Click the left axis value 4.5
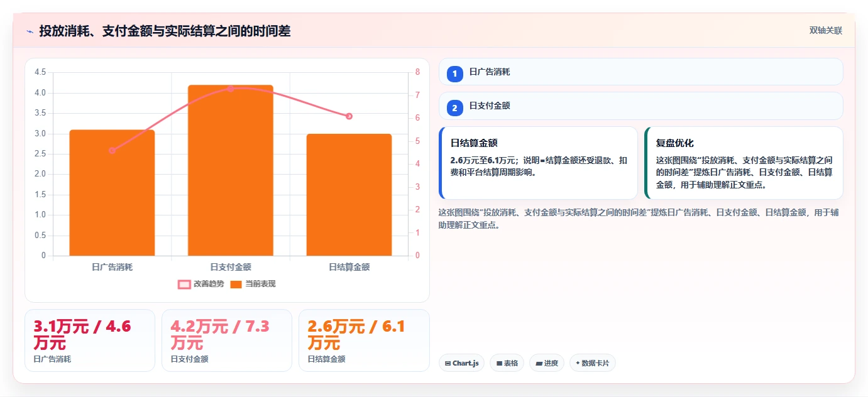 click(x=40, y=72)
